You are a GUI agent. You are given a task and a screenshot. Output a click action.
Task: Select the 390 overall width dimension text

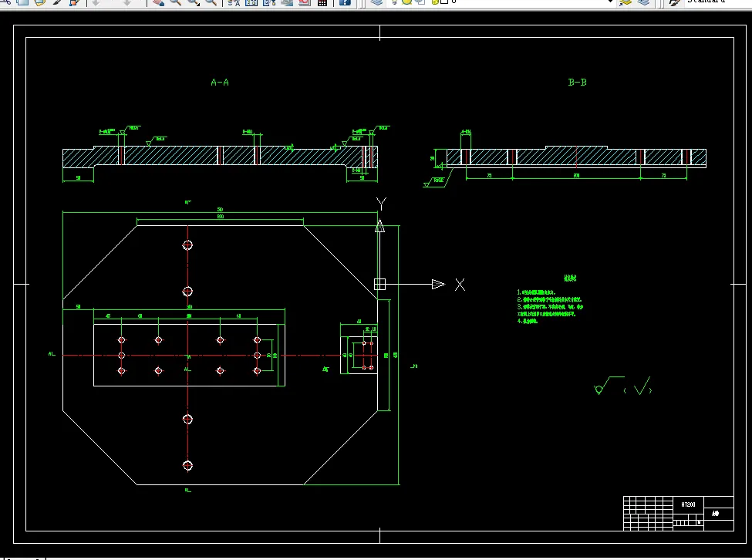220,210
